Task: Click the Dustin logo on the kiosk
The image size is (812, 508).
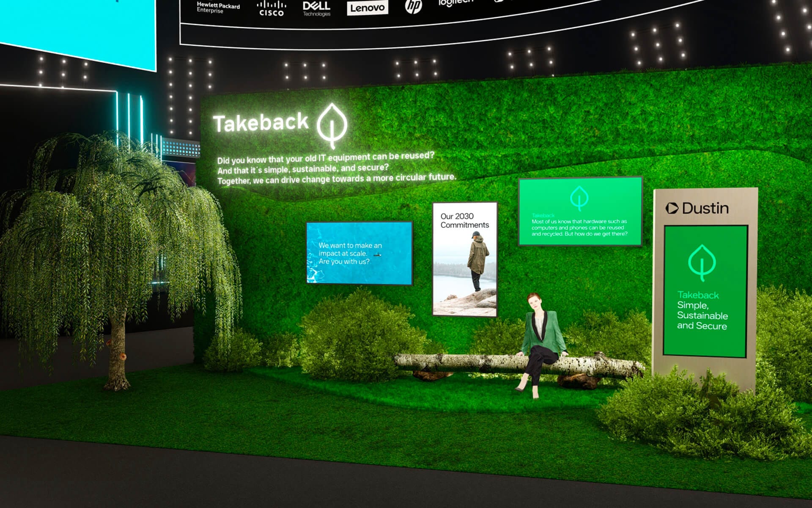Action: (697, 208)
